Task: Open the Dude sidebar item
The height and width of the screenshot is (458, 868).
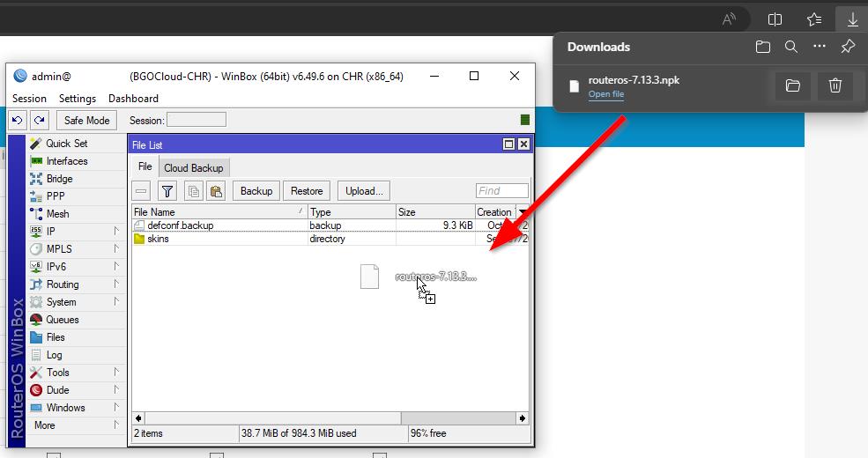Action: (x=57, y=390)
